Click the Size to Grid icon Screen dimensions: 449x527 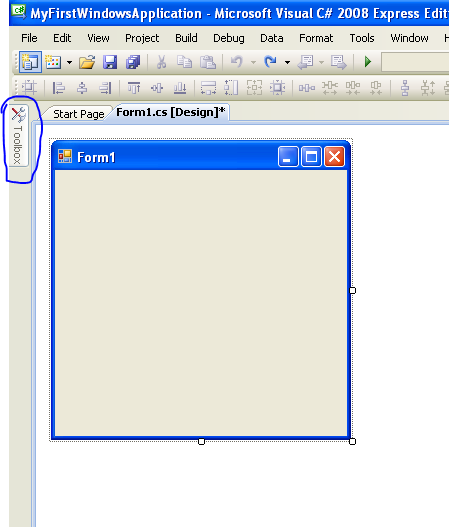point(278,88)
